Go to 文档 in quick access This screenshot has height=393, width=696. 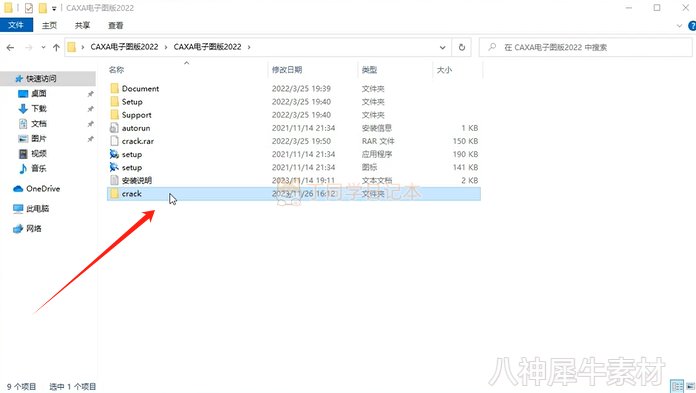(x=39, y=123)
